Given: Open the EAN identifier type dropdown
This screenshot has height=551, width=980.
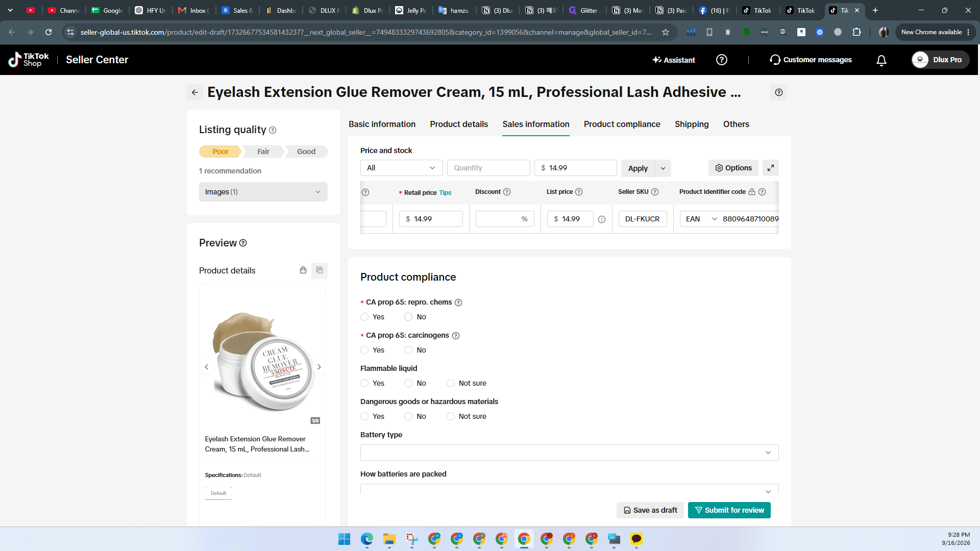Looking at the screenshot, I should point(701,219).
